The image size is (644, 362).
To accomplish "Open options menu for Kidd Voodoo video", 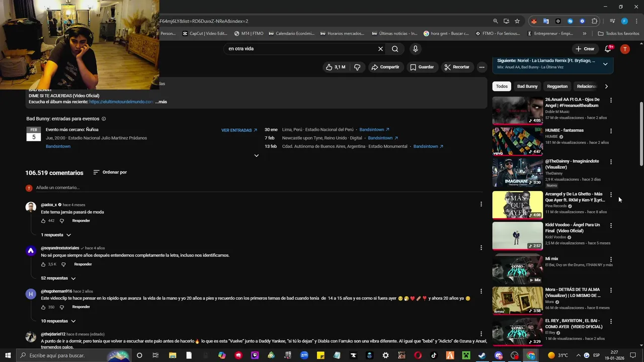I will pos(611,225).
